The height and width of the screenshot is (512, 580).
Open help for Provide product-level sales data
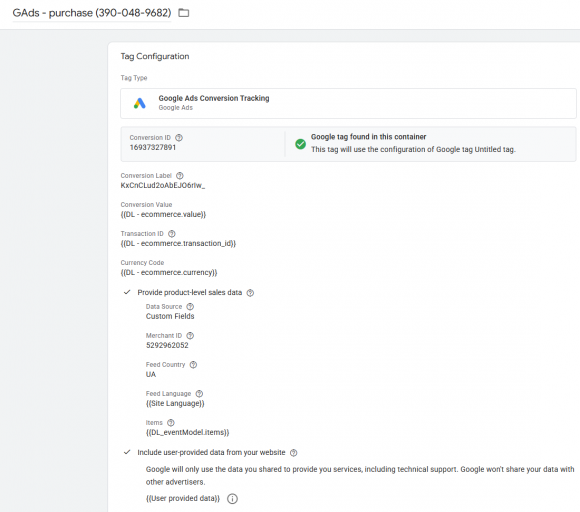click(250, 293)
